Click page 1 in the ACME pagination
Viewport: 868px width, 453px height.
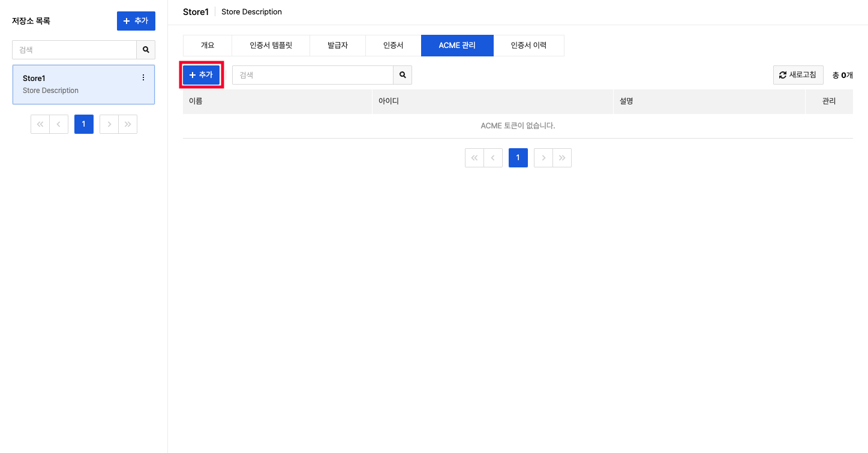tap(518, 157)
